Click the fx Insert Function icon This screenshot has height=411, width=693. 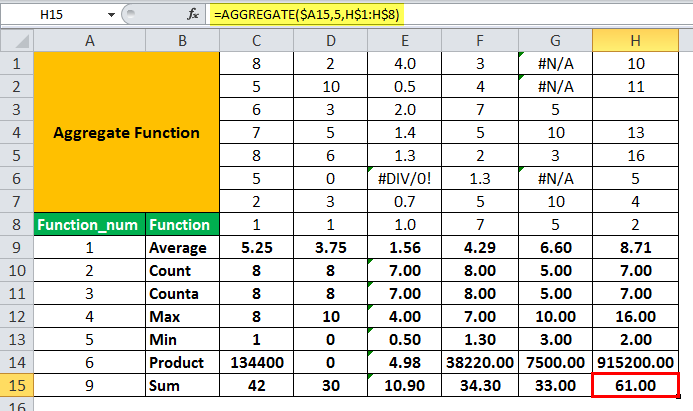[x=193, y=15]
